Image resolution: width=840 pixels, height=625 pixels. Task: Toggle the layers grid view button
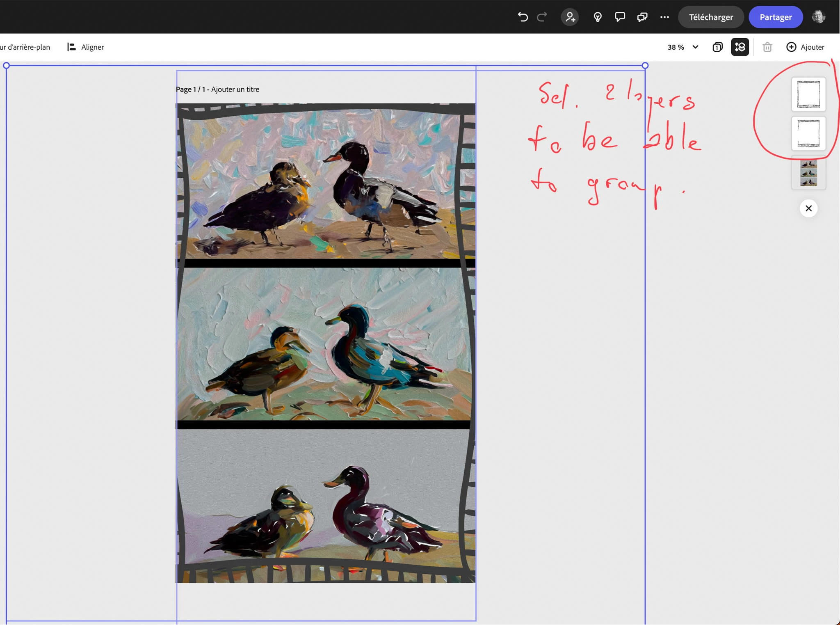click(740, 47)
